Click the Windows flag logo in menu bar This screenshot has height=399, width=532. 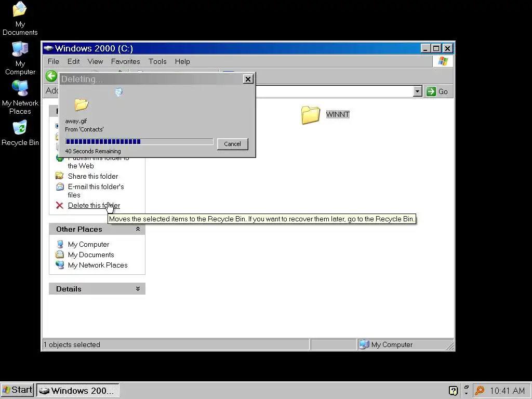443,61
